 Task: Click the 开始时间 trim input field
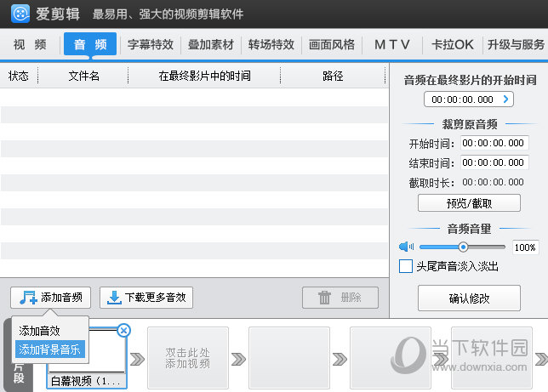point(494,143)
